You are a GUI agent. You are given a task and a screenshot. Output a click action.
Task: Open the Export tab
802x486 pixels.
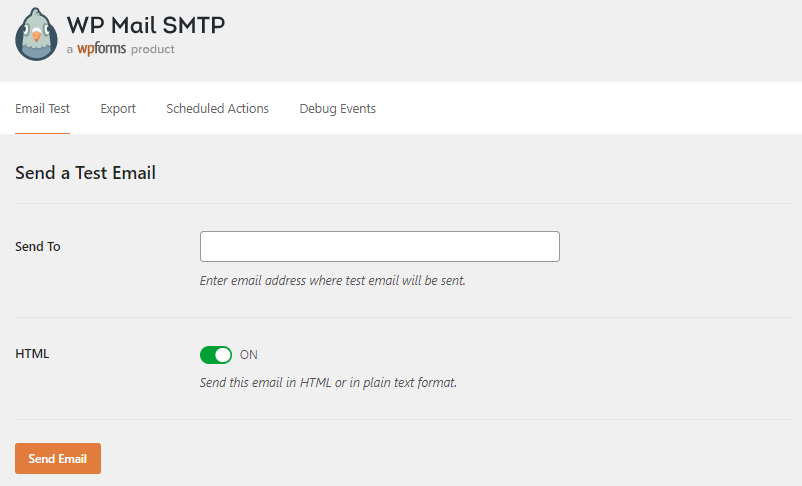click(118, 108)
